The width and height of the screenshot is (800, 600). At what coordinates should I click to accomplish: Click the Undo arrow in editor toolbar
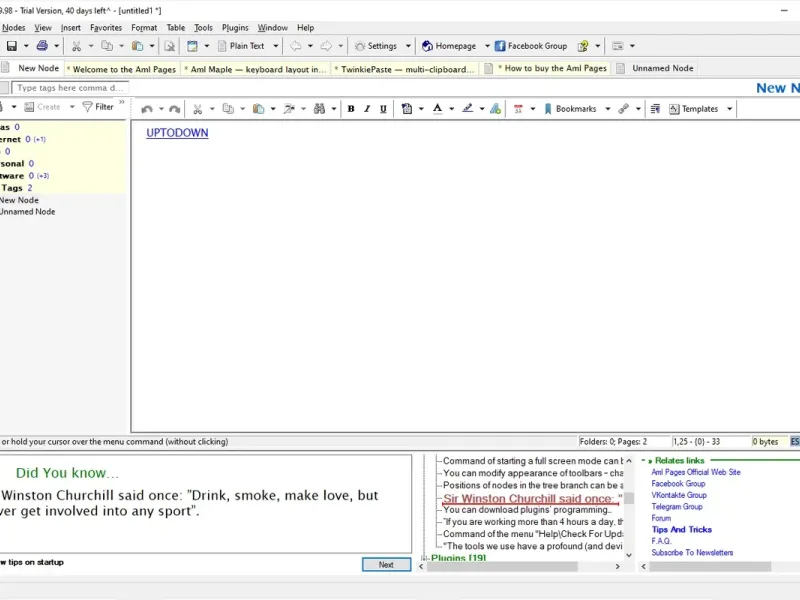coord(147,109)
